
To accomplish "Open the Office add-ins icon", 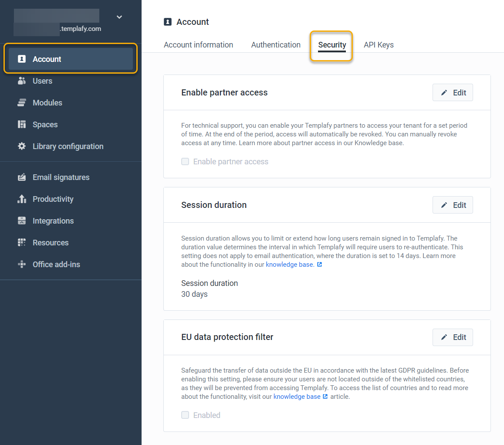I will (x=21, y=264).
